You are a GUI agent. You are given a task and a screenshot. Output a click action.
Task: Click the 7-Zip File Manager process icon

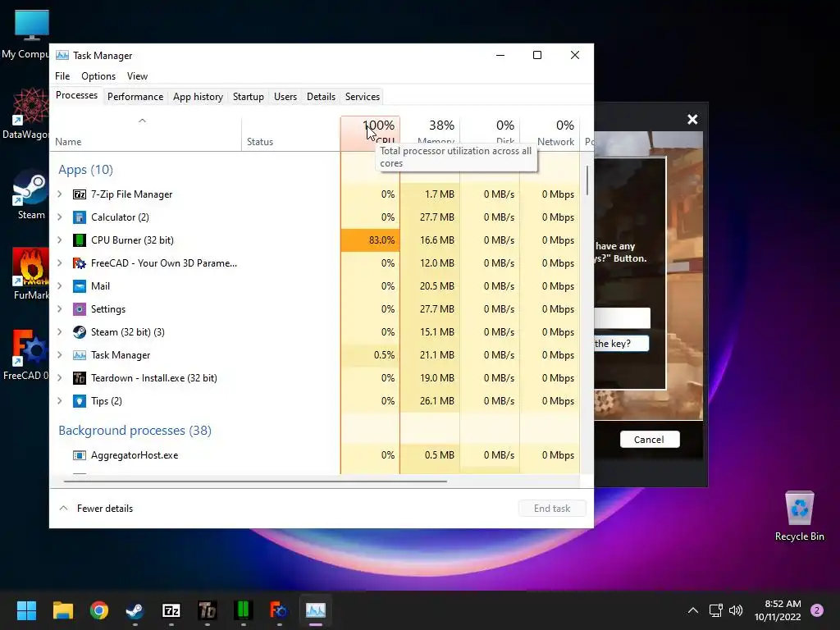click(80, 194)
